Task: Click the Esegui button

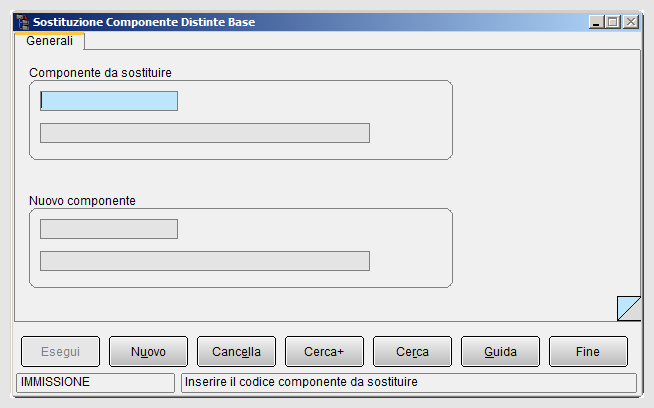Action: 60,352
